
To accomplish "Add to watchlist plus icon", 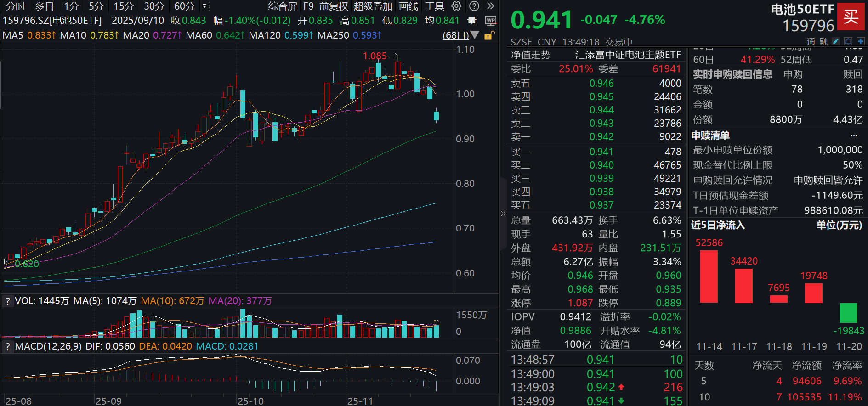I will click(860, 41).
